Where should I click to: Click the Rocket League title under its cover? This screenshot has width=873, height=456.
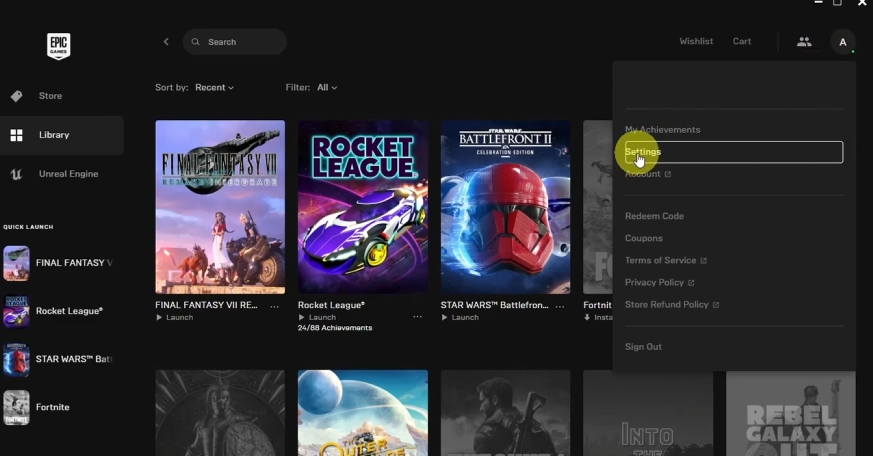coord(331,305)
